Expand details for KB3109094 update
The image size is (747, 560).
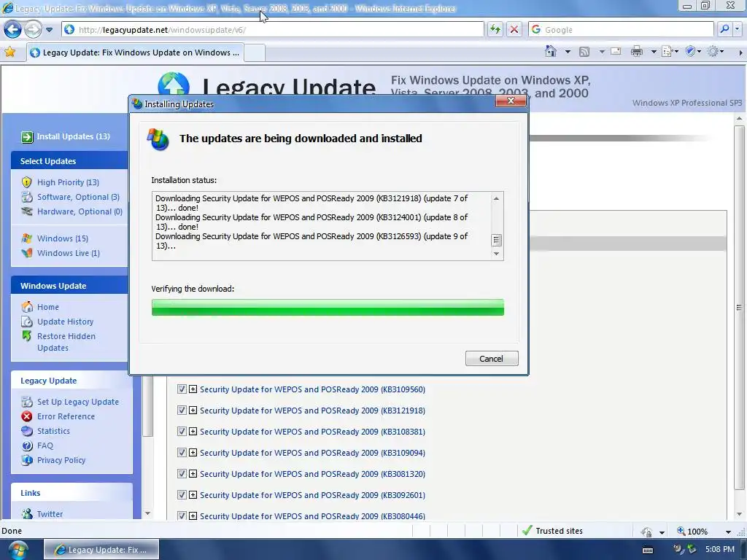click(x=193, y=452)
